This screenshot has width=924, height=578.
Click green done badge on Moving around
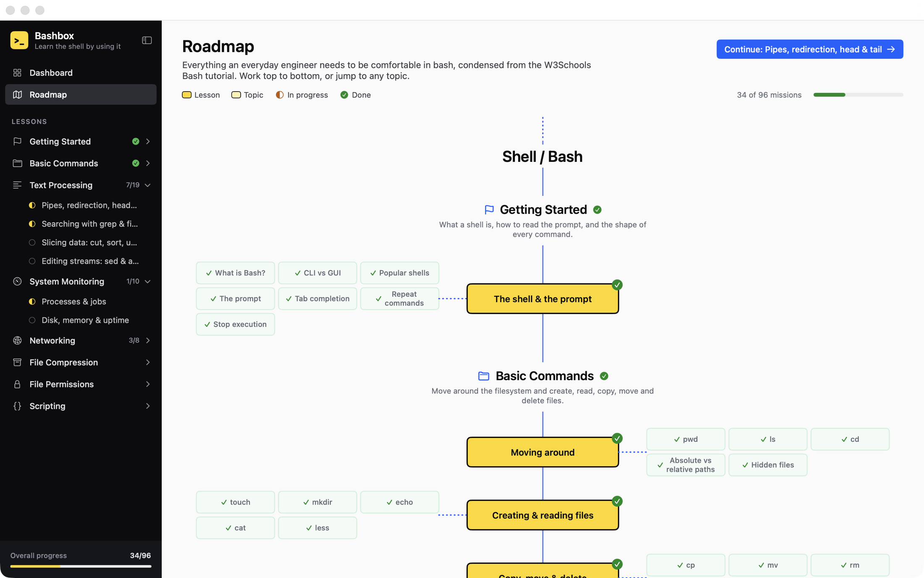click(x=617, y=438)
